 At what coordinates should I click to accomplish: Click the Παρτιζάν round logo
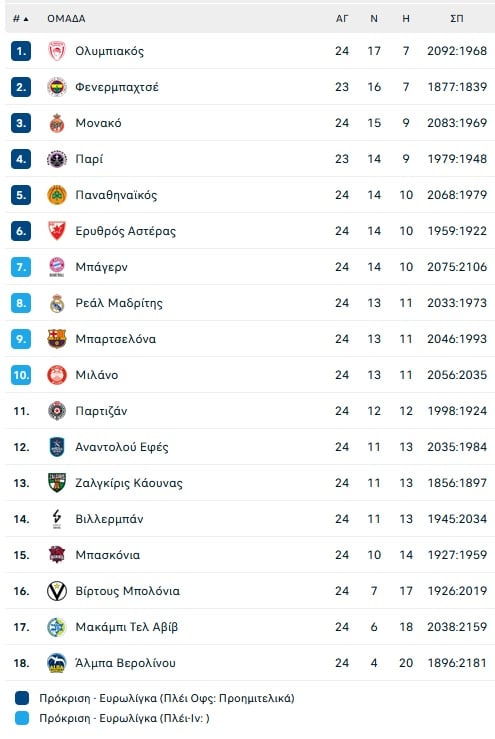pyautogui.click(x=57, y=411)
